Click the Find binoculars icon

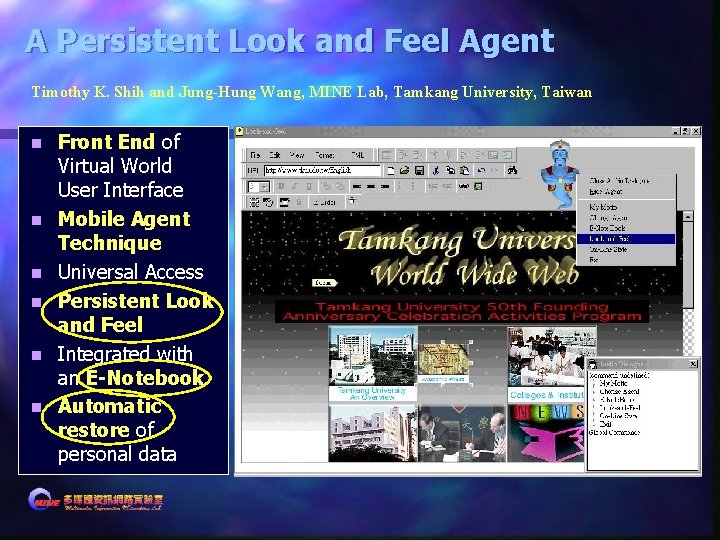512,170
